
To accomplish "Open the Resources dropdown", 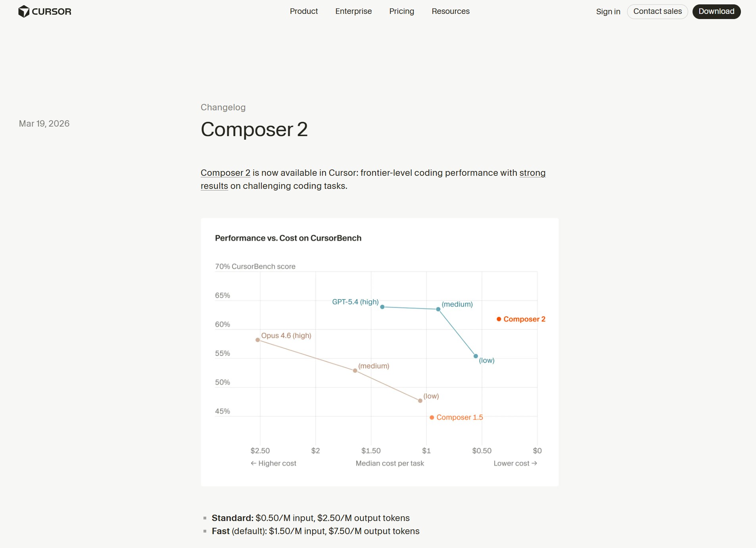I will 451,11.
